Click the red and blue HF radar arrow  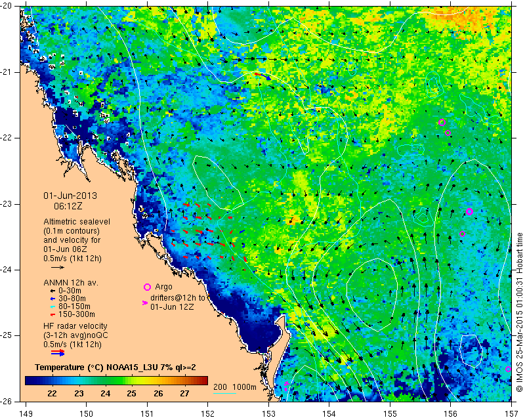pyautogui.click(x=58, y=352)
